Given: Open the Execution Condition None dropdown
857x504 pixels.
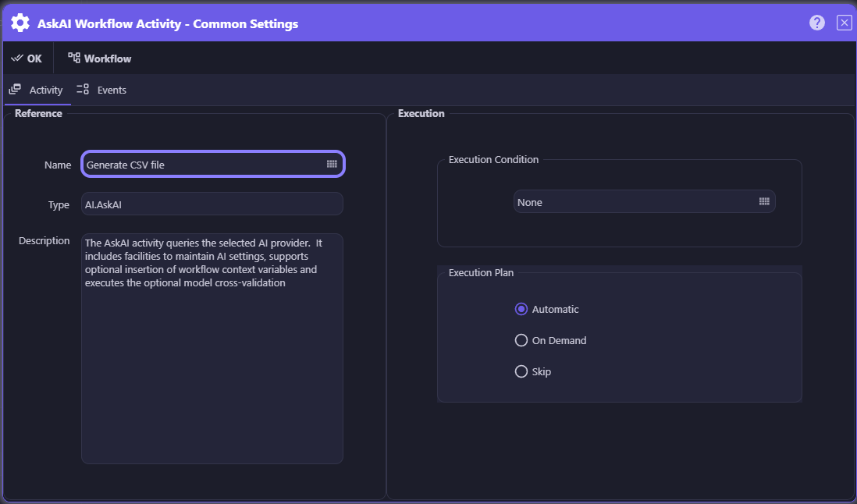Looking at the screenshot, I should click(x=645, y=202).
